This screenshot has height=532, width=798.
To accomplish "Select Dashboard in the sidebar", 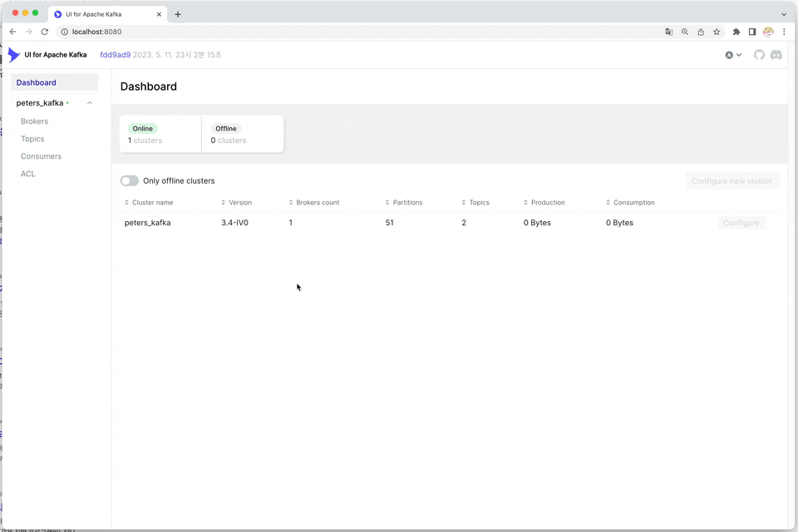I will click(55, 82).
